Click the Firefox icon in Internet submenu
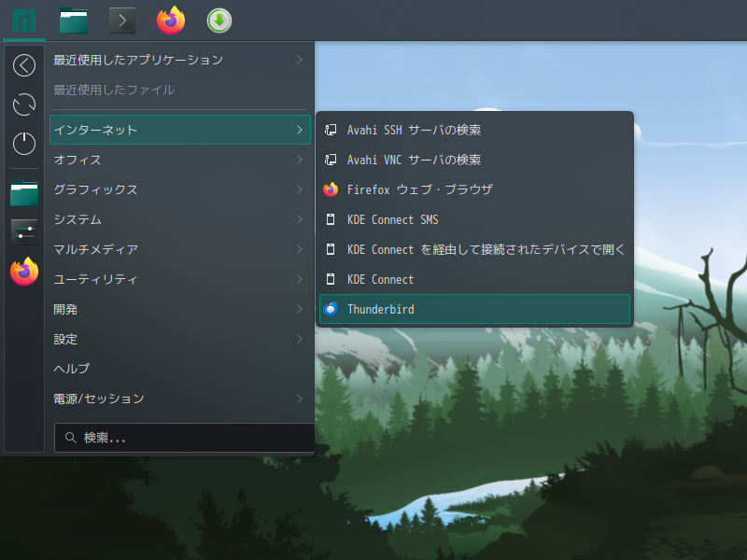 [x=331, y=189]
